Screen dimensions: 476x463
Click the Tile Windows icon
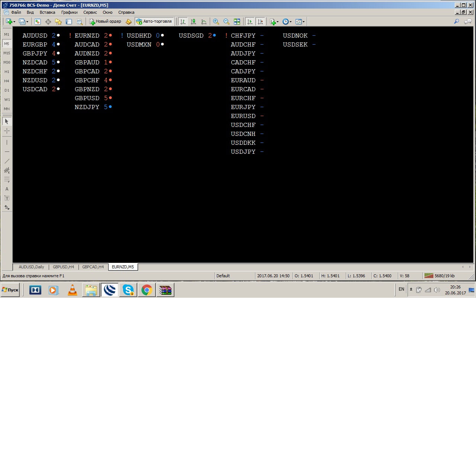coord(237,22)
